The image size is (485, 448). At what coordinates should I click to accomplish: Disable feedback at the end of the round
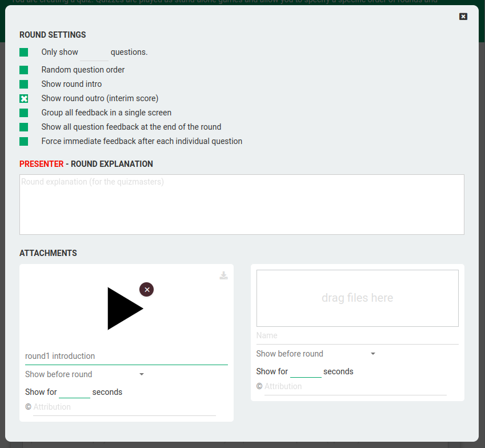23,127
